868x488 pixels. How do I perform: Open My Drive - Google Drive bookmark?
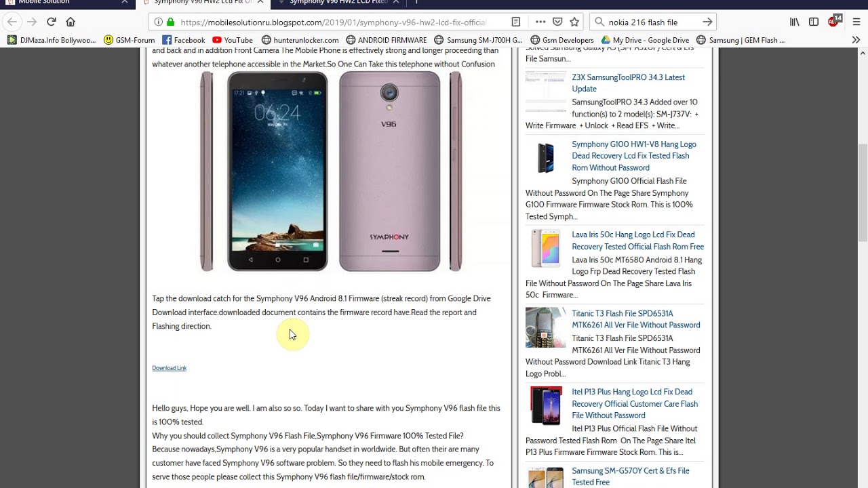tap(645, 40)
